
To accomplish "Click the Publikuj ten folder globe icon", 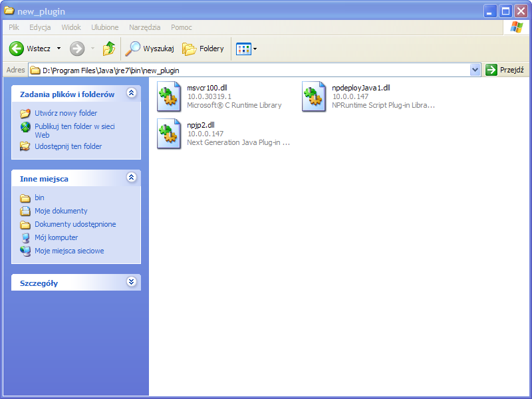I will point(25,128).
